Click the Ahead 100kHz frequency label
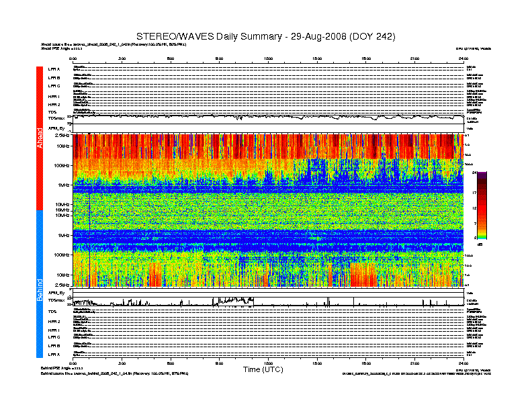Image resolution: width=532 pixels, height=411 pixels. click(x=62, y=165)
